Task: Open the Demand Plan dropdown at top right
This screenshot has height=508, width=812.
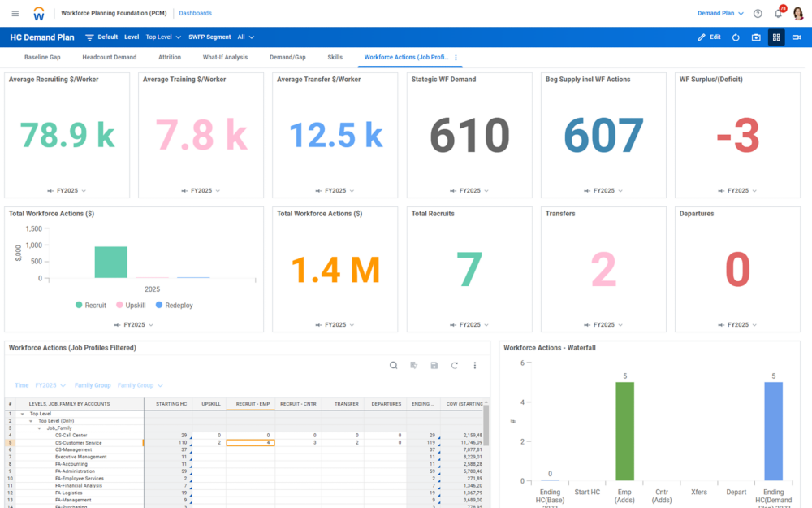Action: (720, 14)
